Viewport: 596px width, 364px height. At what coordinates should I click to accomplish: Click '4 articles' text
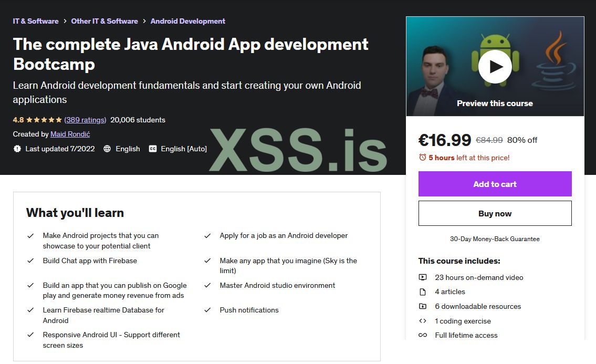450,292
